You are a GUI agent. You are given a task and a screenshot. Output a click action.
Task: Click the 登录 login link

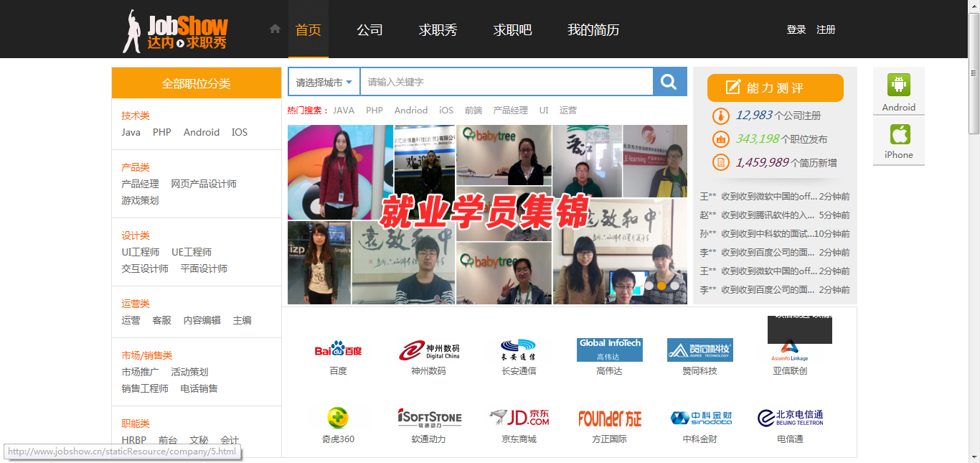click(796, 29)
